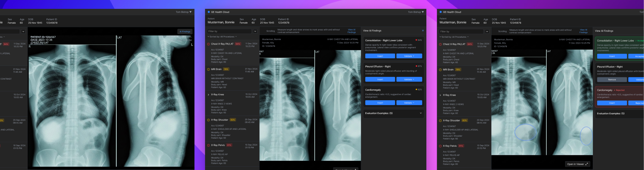This screenshot has height=170, width=644.
Task: Click X-Ray Shoulder warning icon in right window
Action: 440,121
